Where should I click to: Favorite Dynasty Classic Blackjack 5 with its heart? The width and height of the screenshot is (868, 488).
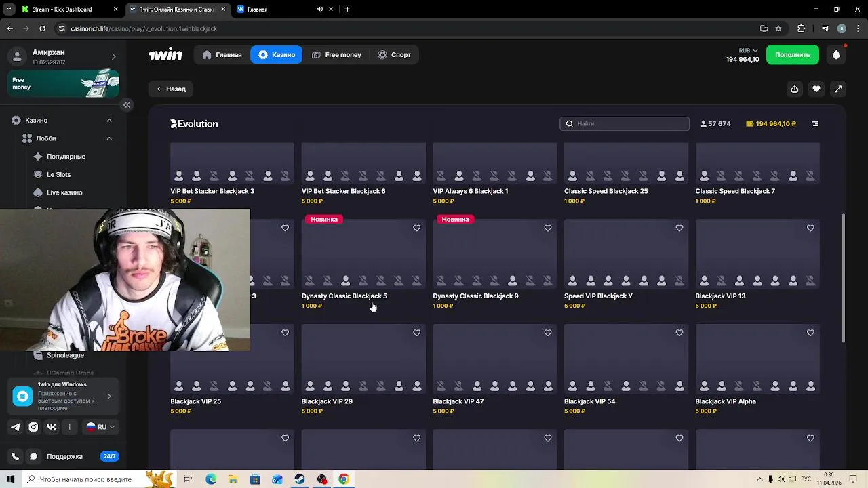click(416, 228)
